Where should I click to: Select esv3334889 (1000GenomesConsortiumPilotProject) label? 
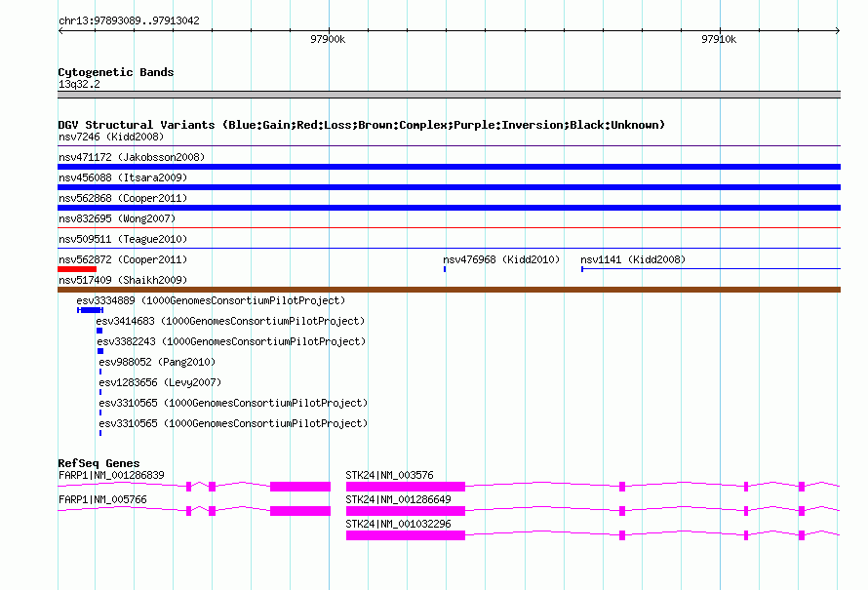[211, 300]
